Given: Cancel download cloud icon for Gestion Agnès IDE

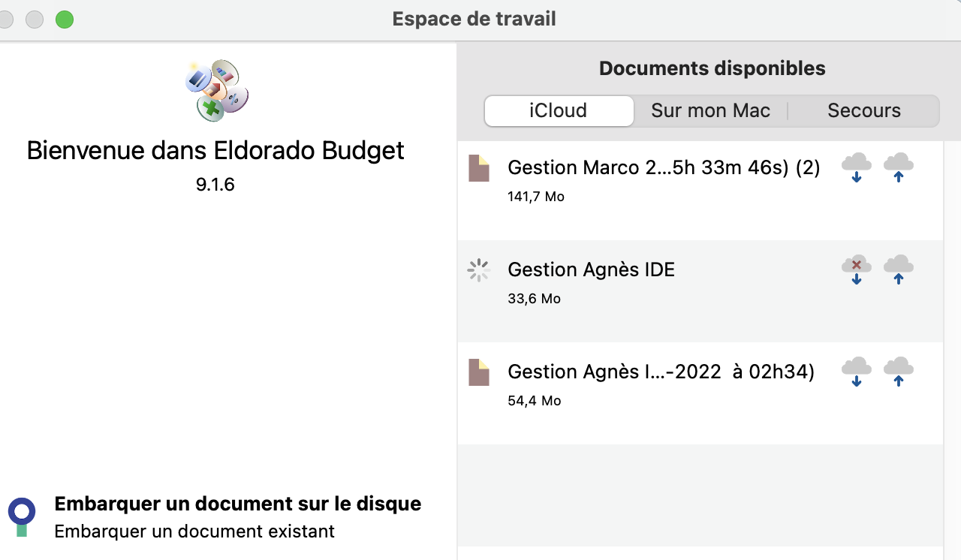Looking at the screenshot, I should coord(857,269).
